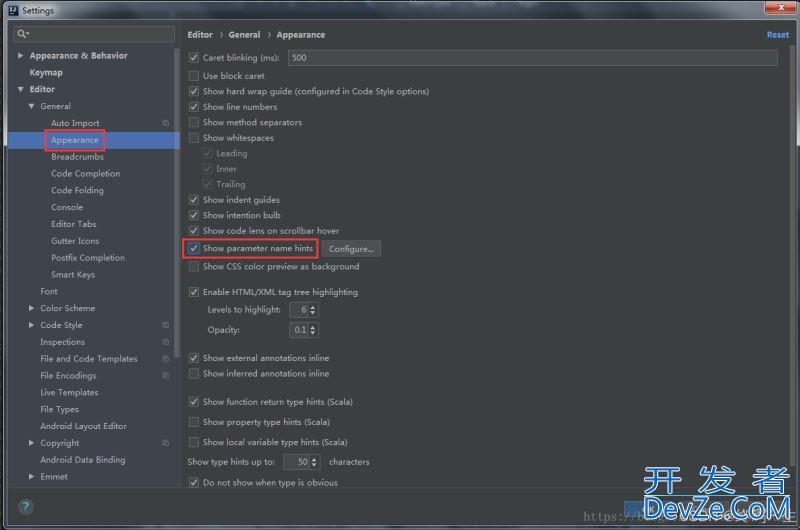800x530 pixels.
Task: Click the Levels to highlight spinner arrows
Action: 313,310
